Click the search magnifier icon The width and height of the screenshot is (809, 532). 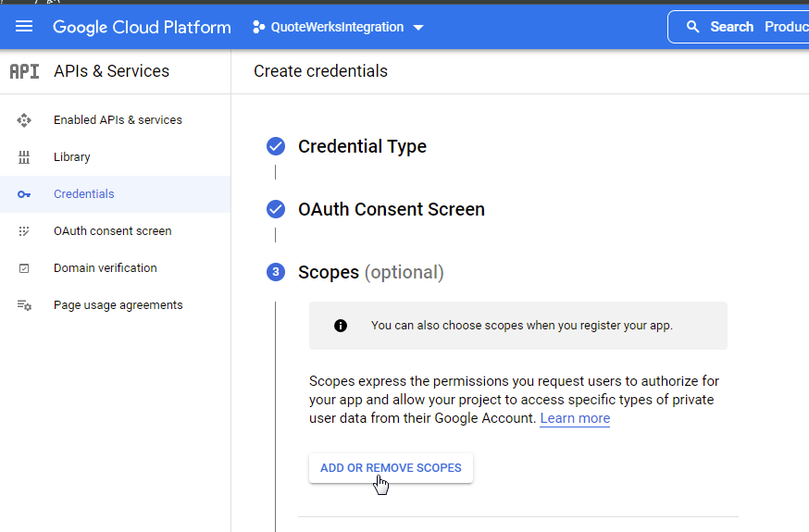(x=692, y=27)
